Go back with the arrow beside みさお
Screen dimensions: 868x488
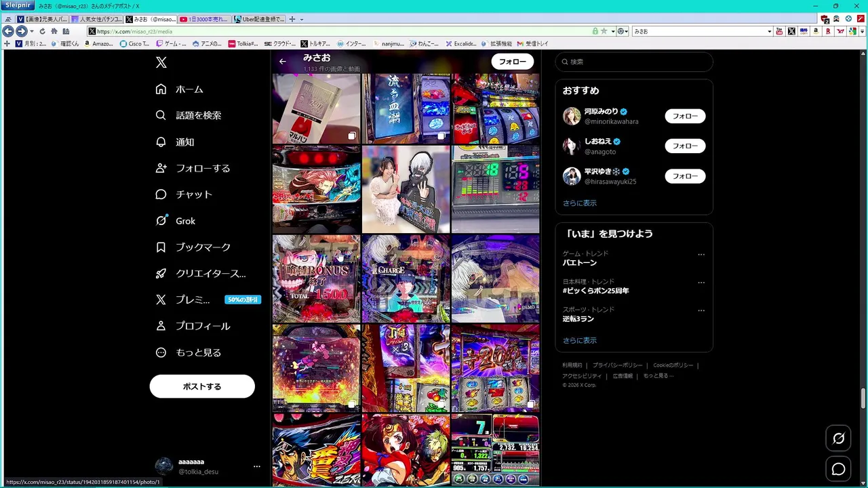click(283, 62)
